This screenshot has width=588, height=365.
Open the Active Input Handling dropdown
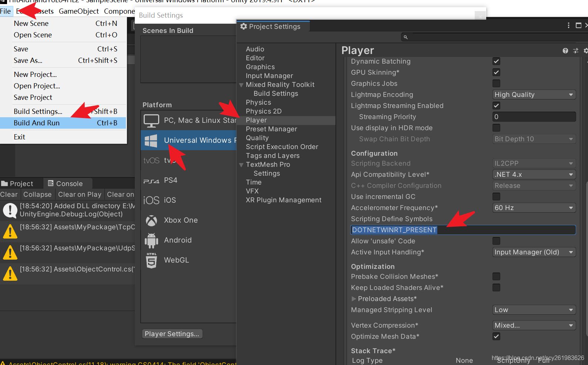click(x=534, y=252)
